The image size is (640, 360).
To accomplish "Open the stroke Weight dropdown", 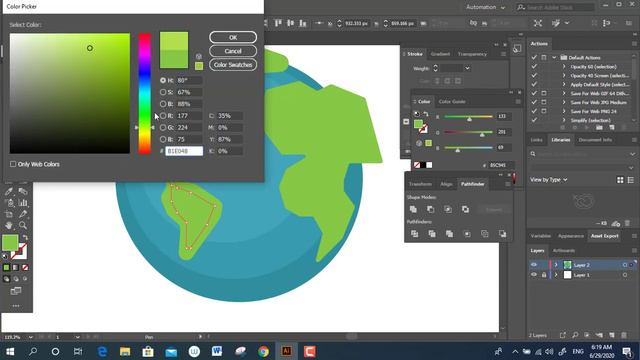I will 467,69.
